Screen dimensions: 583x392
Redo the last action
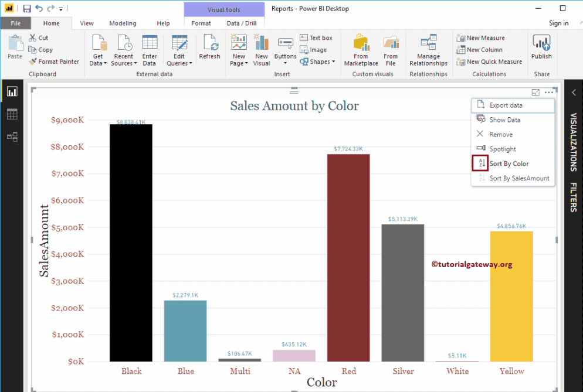51,8
